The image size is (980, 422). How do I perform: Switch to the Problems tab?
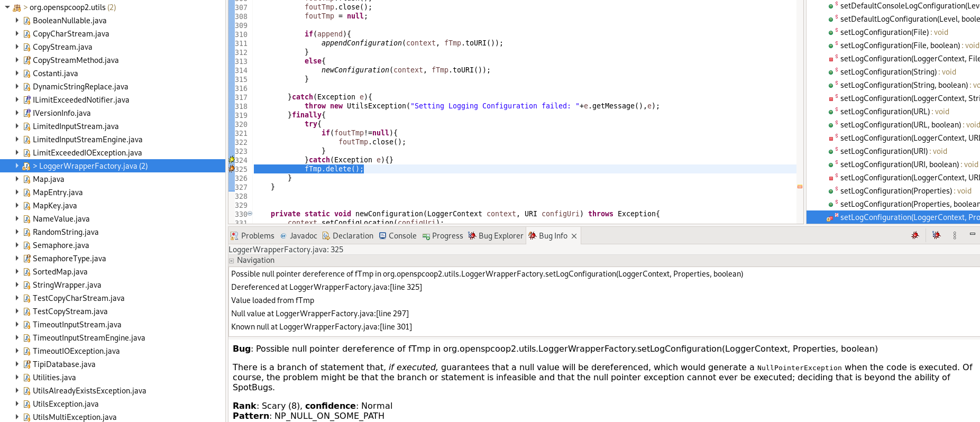pyautogui.click(x=252, y=236)
